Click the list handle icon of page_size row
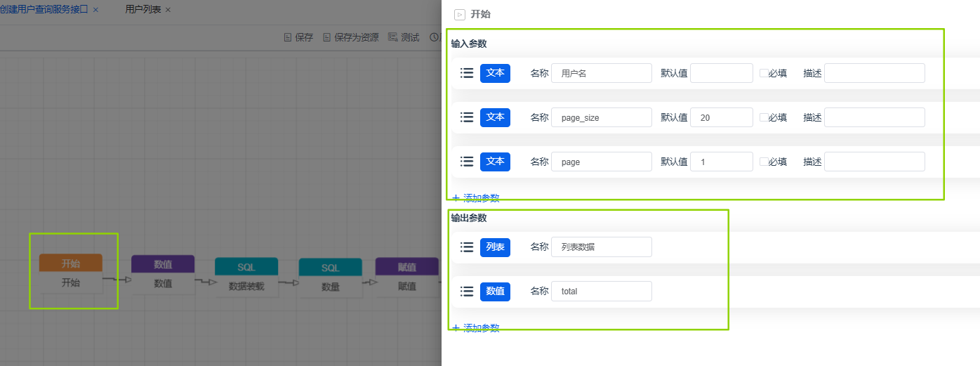The image size is (980, 366). point(467,117)
